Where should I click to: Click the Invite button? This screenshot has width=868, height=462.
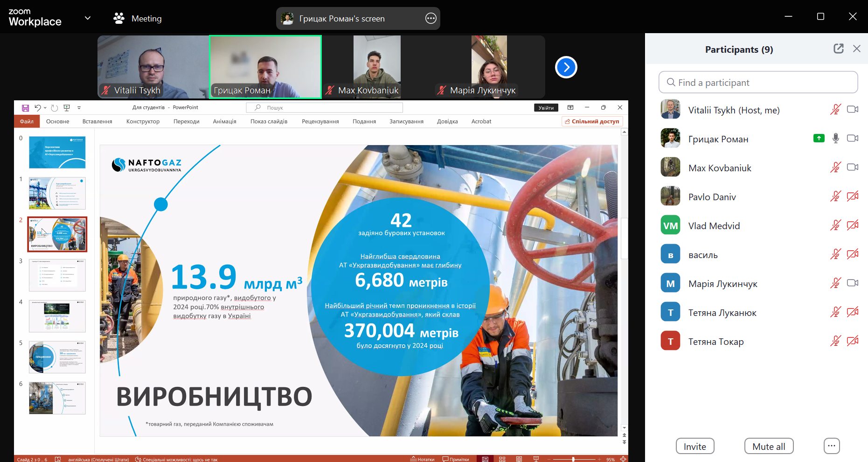point(694,446)
